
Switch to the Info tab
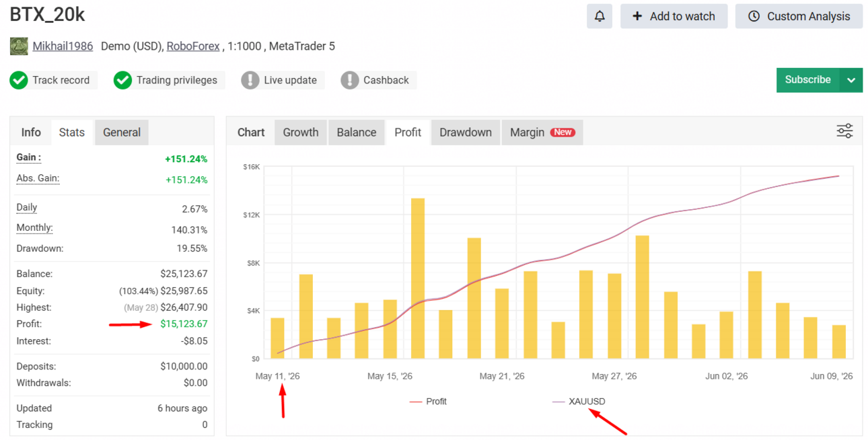click(31, 133)
